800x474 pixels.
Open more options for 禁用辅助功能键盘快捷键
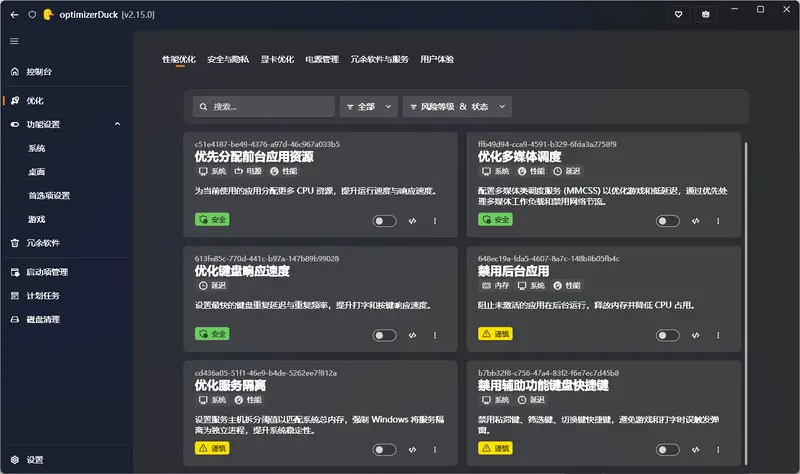pyautogui.click(x=718, y=450)
